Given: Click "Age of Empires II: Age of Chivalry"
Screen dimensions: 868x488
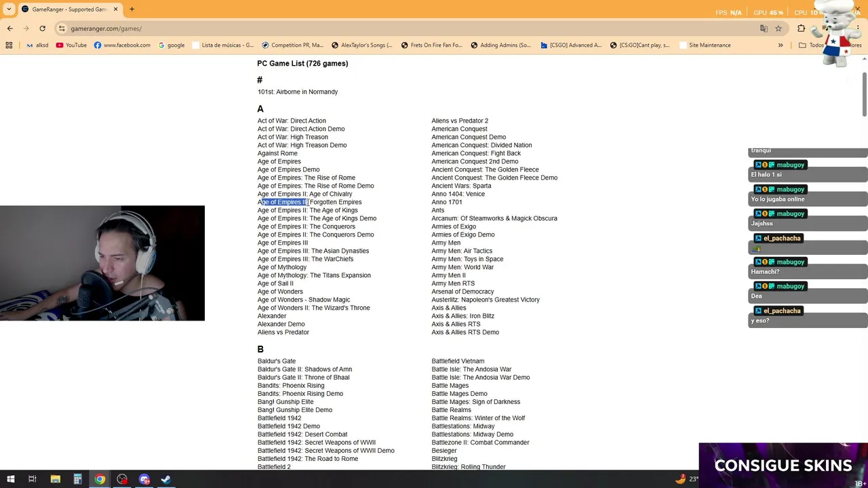Looking at the screenshot, I should tap(304, 194).
